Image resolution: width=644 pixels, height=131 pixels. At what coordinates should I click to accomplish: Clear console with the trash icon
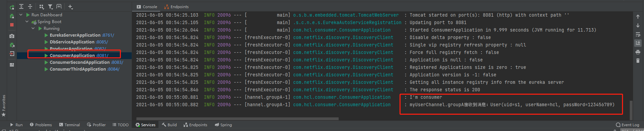click(x=638, y=61)
